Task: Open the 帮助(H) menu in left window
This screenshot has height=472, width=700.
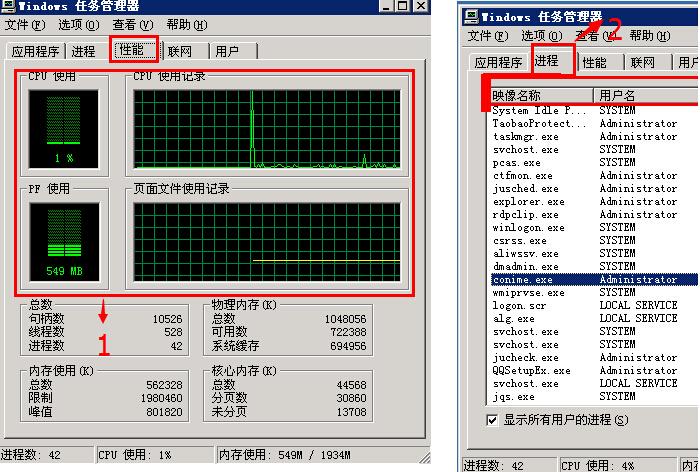Action: click(187, 25)
